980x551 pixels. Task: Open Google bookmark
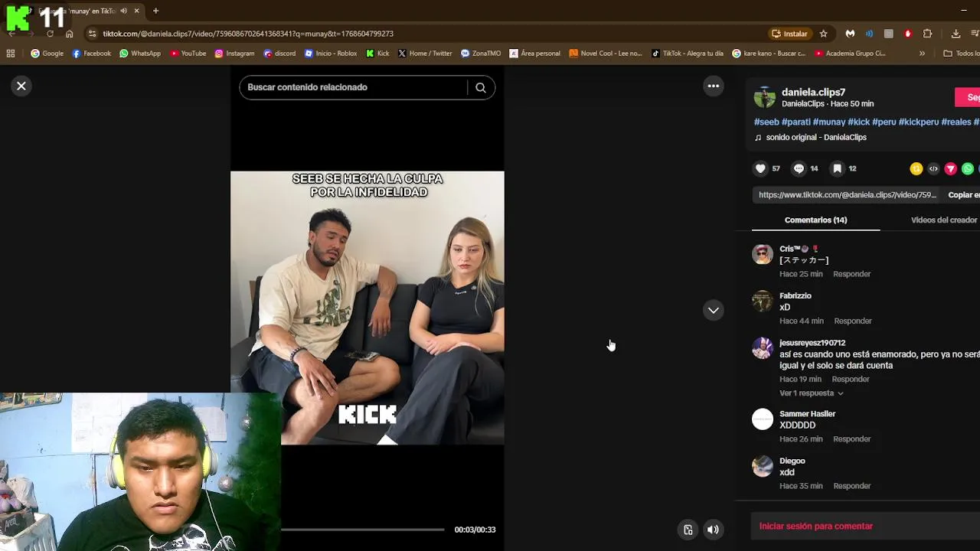tap(47, 54)
